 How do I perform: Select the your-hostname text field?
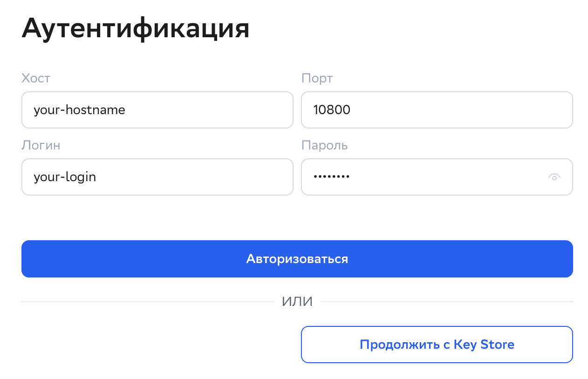pyautogui.click(x=157, y=110)
